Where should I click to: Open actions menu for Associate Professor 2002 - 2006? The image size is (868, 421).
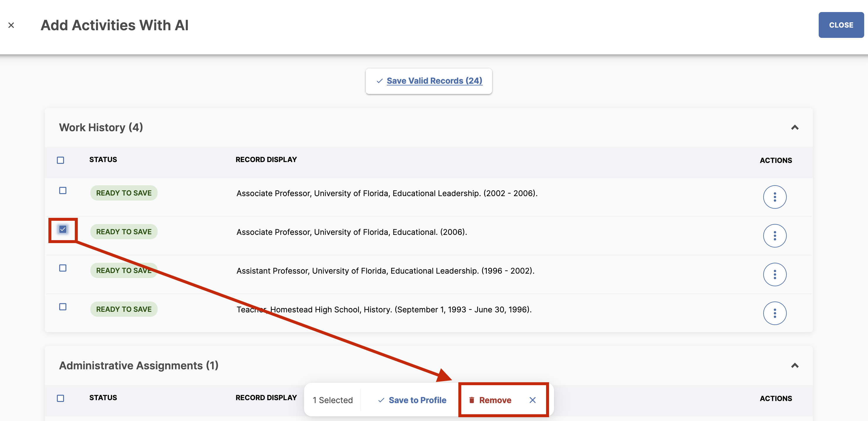click(x=775, y=197)
